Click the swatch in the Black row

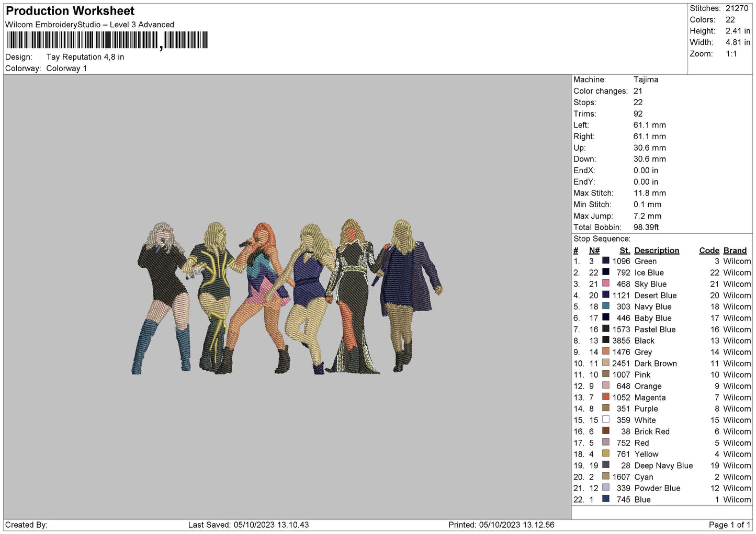click(x=605, y=339)
